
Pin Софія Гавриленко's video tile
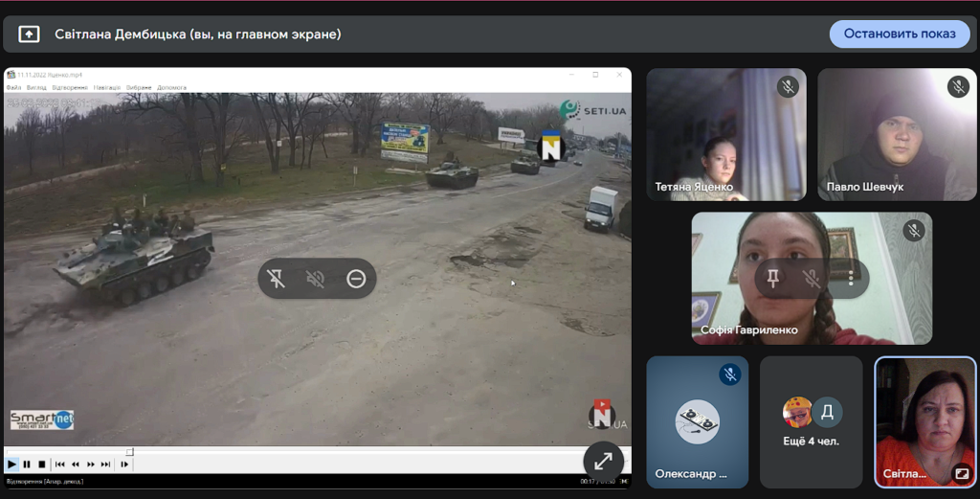pos(773,279)
